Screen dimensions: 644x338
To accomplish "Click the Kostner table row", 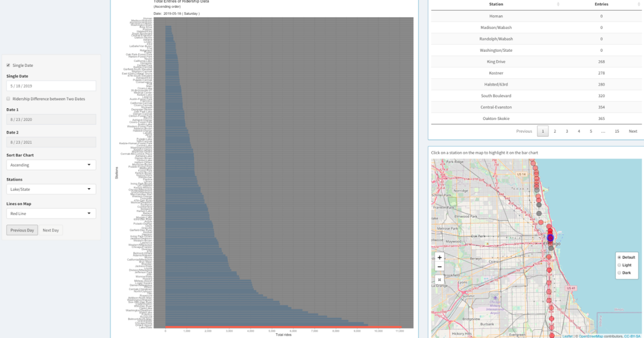I will (536, 73).
